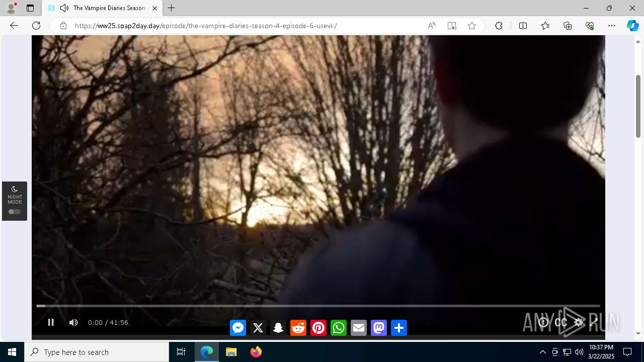Share to Mastodon
This screenshot has height=362, width=644.
379,328
